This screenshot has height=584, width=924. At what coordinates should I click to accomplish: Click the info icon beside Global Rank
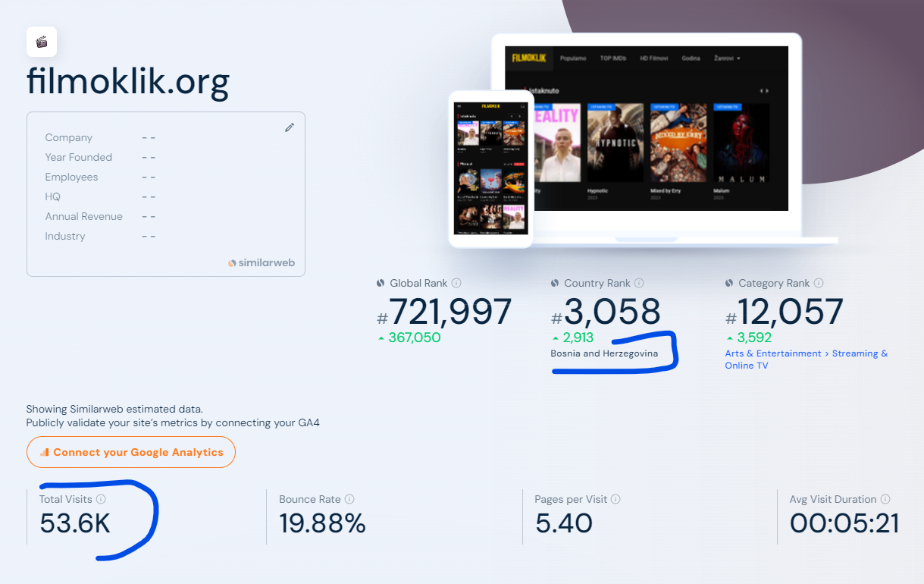(x=456, y=283)
